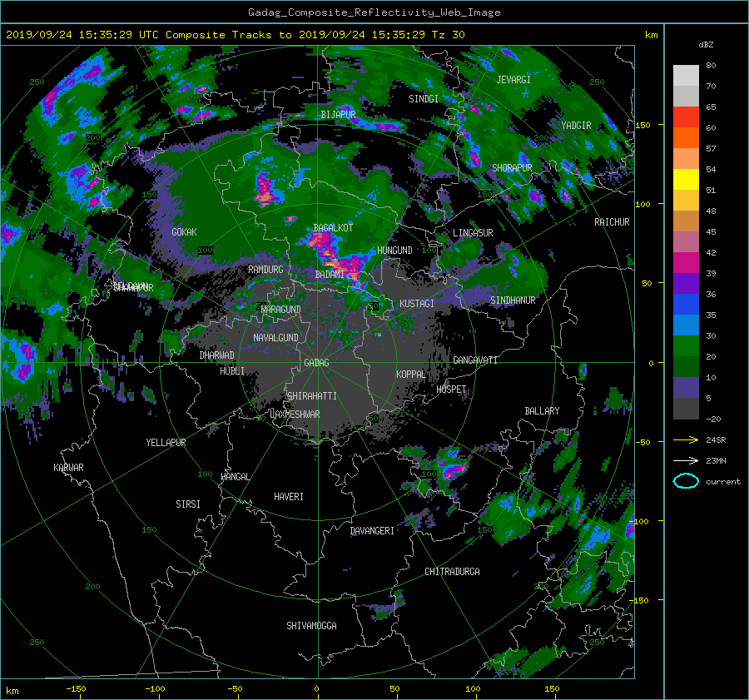Click the DAVANGERI city label
Viewport: 749px width, 700px height.
372,531
